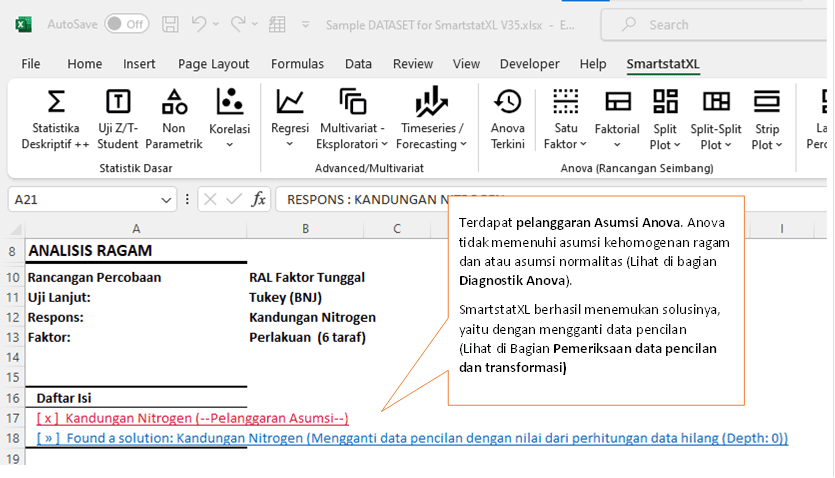Screen dimensions: 835x478
Task: Open the Page Layout tab
Action: [213, 64]
